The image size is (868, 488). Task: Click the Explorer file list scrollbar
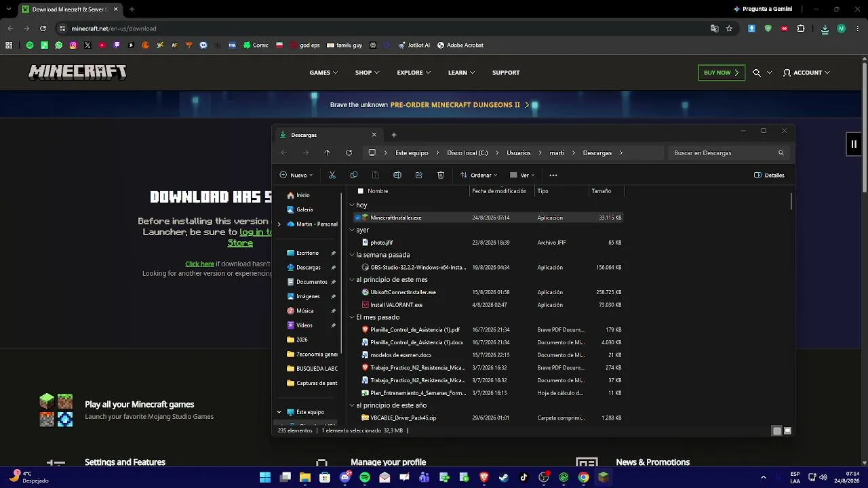click(791, 201)
